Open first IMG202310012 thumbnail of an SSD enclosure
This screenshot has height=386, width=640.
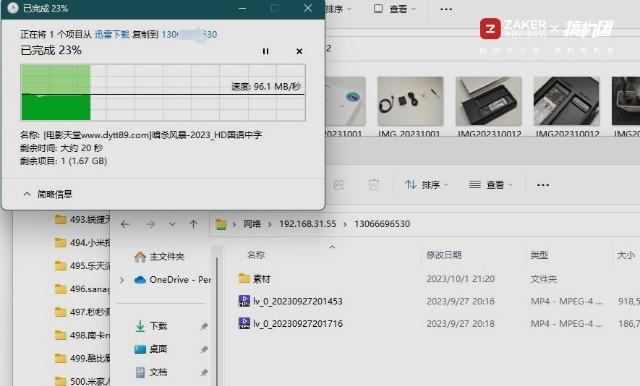coord(489,101)
